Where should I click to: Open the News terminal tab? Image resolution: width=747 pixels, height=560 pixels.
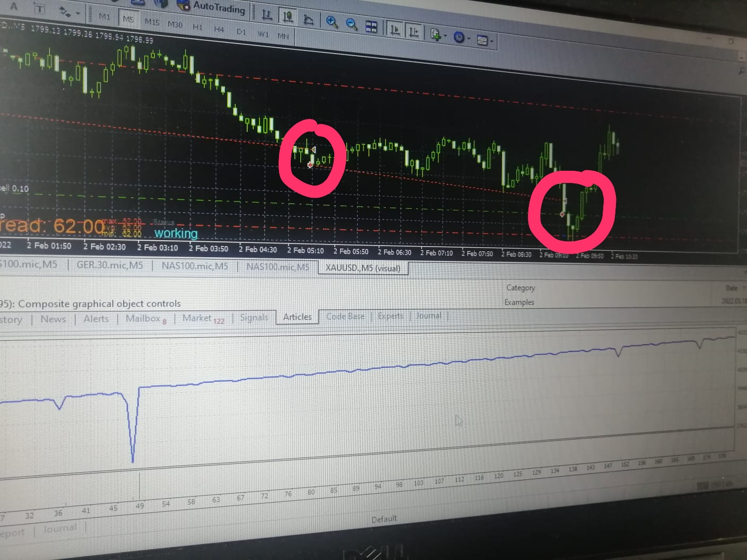tap(53, 319)
